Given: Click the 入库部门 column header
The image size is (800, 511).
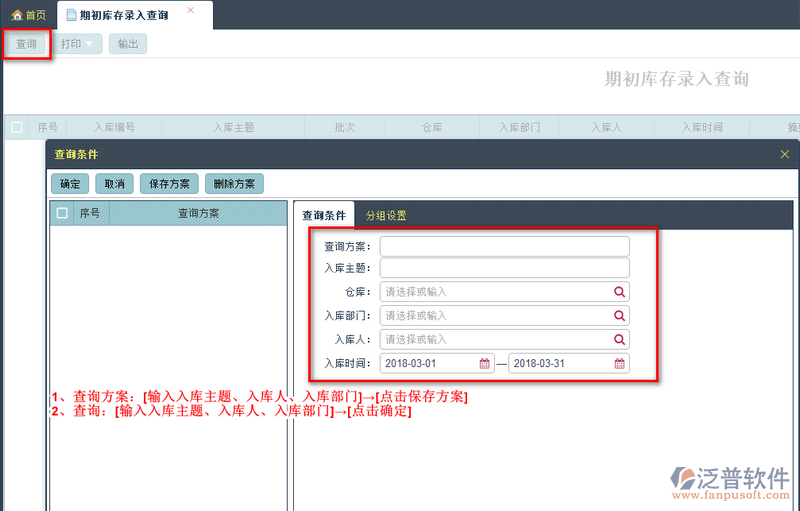Looking at the screenshot, I should (x=519, y=127).
